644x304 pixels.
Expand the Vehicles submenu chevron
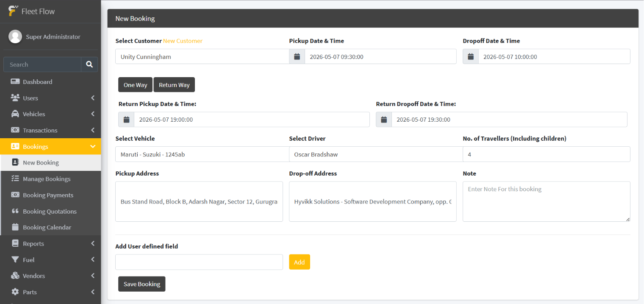pyautogui.click(x=93, y=114)
